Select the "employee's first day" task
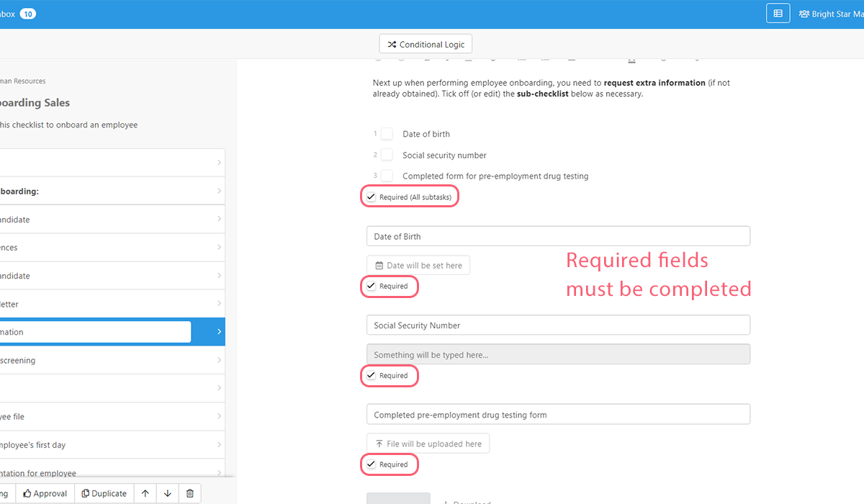The image size is (864, 504). 112,445
